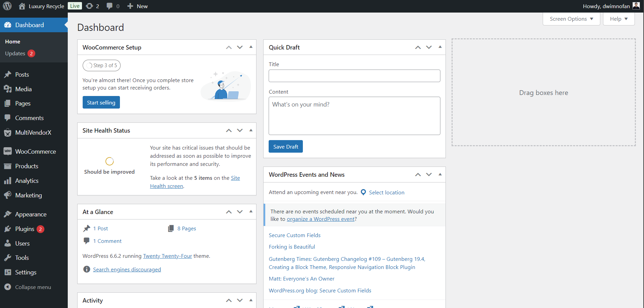Open Updates submenu item in sidebar
The width and height of the screenshot is (644, 308).
point(15,54)
